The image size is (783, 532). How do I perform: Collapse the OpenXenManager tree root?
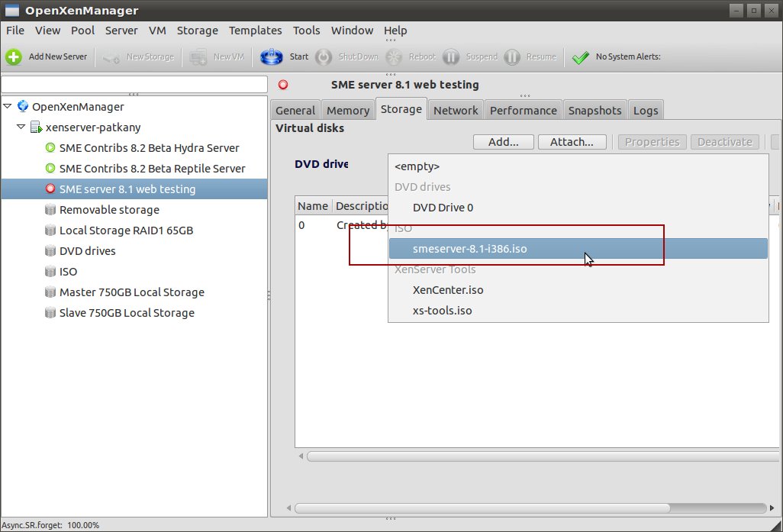click(x=8, y=106)
